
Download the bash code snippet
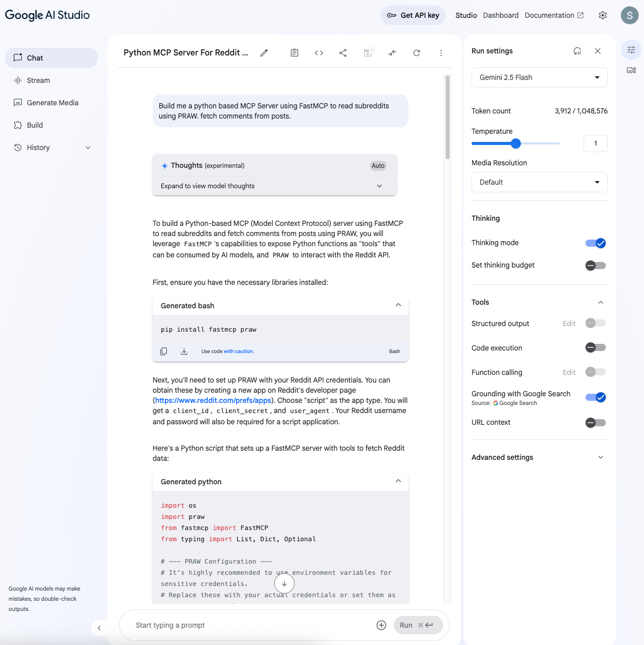[x=184, y=351]
